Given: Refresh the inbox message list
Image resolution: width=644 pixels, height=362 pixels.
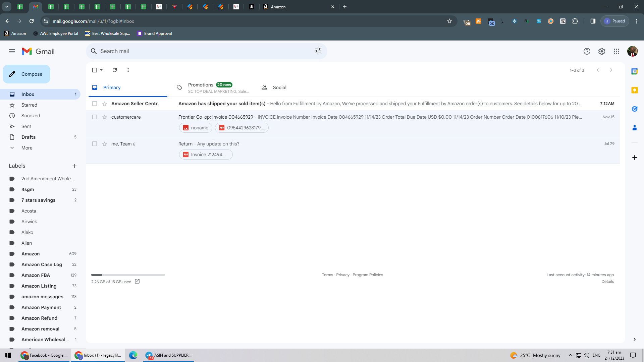Looking at the screenshot, I should point(115,70).
